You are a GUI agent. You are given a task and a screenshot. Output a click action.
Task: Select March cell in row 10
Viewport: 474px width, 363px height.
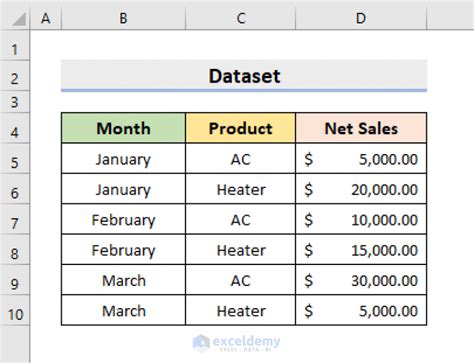[x=123, y=310]
